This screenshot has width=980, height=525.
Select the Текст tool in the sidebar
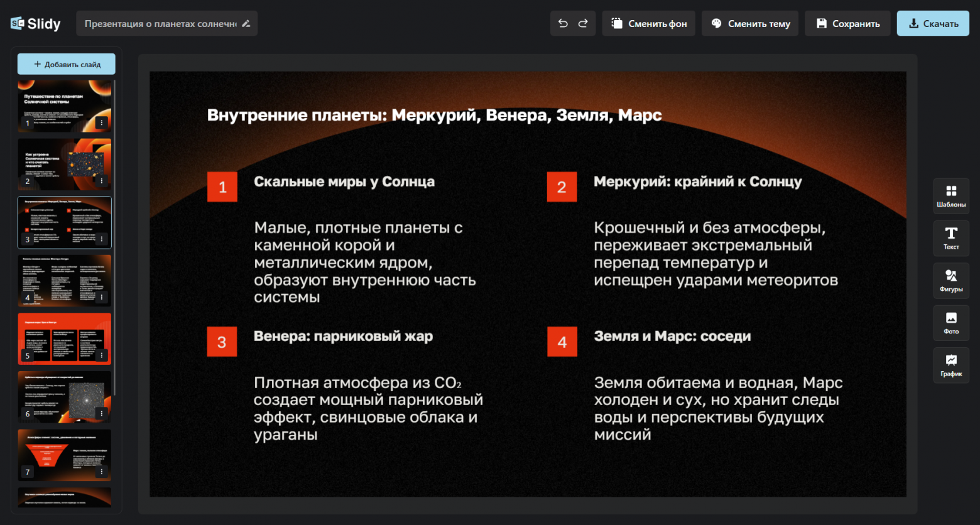pos(951,238)
